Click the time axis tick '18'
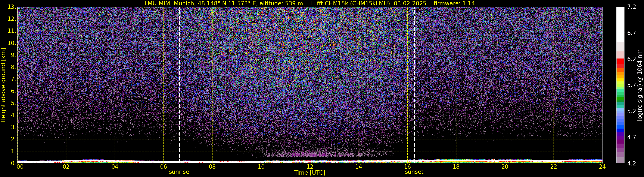 [x=456, y=167]
